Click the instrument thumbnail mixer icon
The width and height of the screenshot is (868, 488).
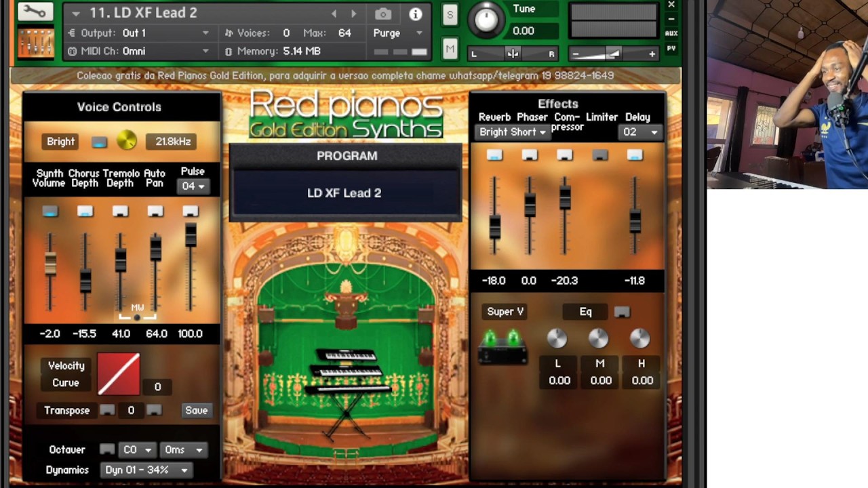click(x=35, y=43)
